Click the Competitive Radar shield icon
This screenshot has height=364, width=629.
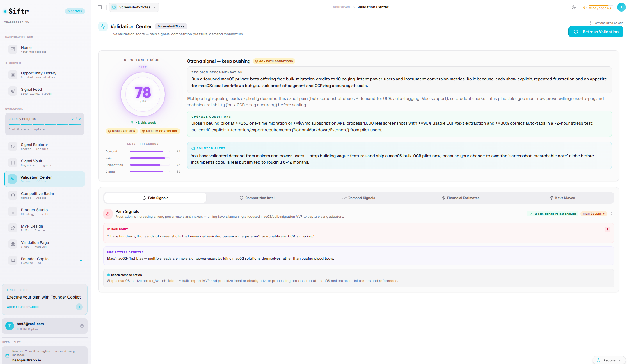tap(13, 195)
